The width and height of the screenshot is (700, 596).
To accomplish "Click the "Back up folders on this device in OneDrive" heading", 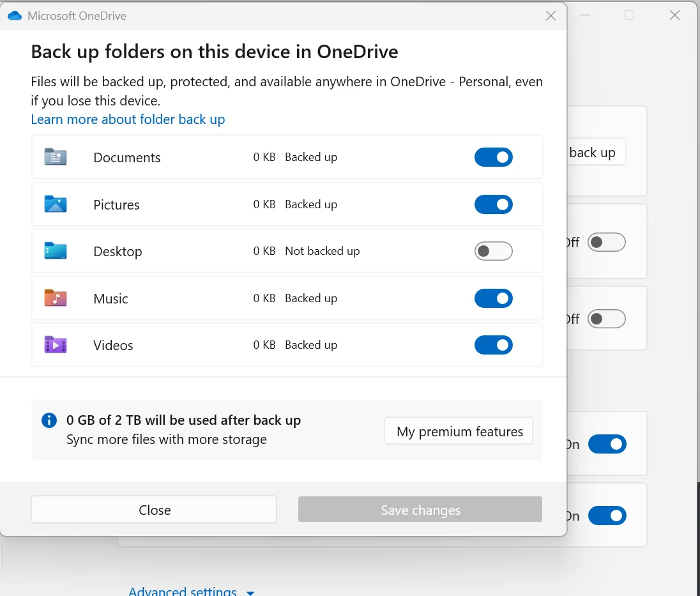I will [x=215, y=52].
